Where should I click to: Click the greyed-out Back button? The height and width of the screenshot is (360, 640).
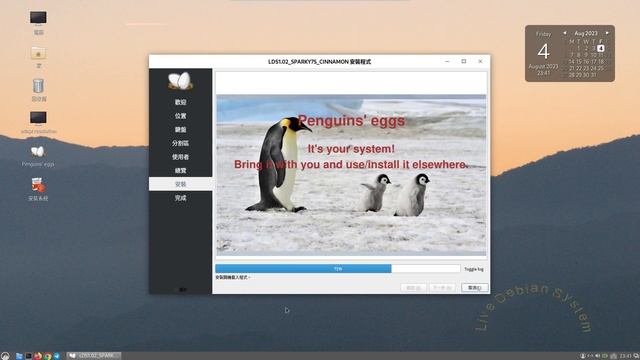pos(413,288)
